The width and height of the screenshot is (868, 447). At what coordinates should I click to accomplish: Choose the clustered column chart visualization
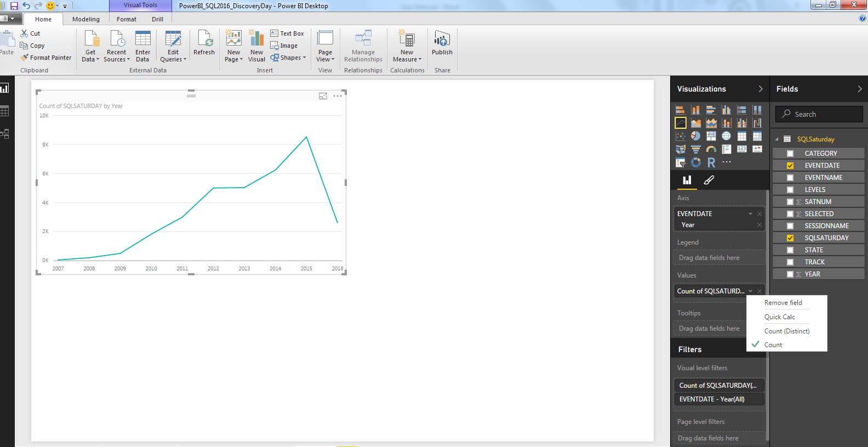pyautogui.click(x=726, y=110)
